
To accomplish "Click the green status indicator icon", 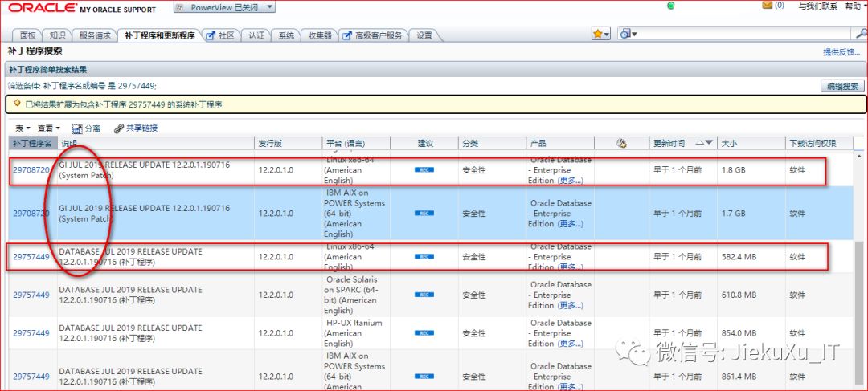I will point(670,6).
